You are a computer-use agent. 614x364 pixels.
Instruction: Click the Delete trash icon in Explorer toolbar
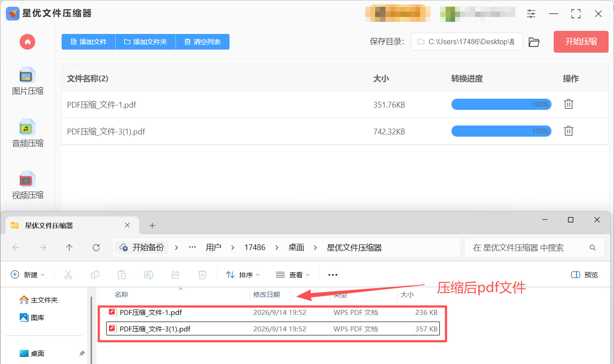202,275
